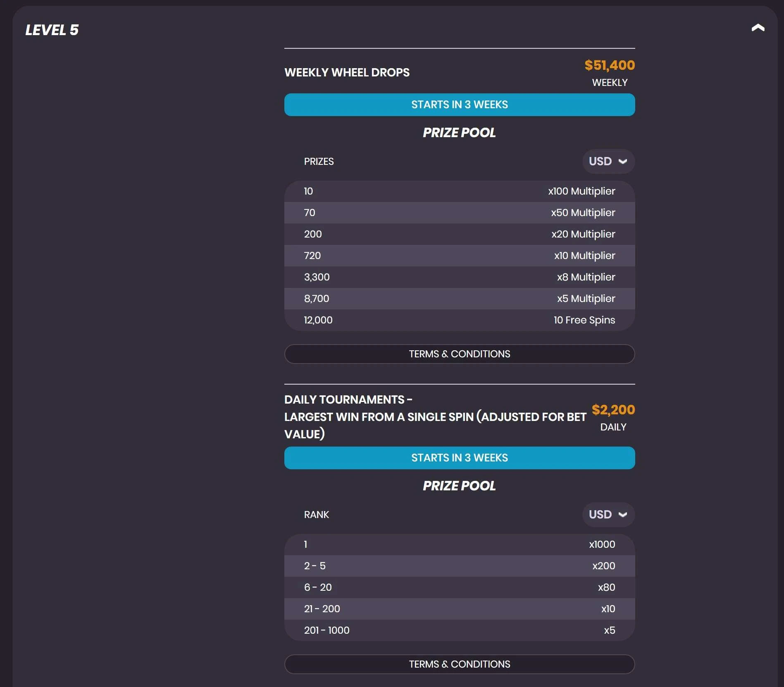Open USD dropdown in Daily Tournaments
Screen dimensions: 784x687
coord(608,515)
